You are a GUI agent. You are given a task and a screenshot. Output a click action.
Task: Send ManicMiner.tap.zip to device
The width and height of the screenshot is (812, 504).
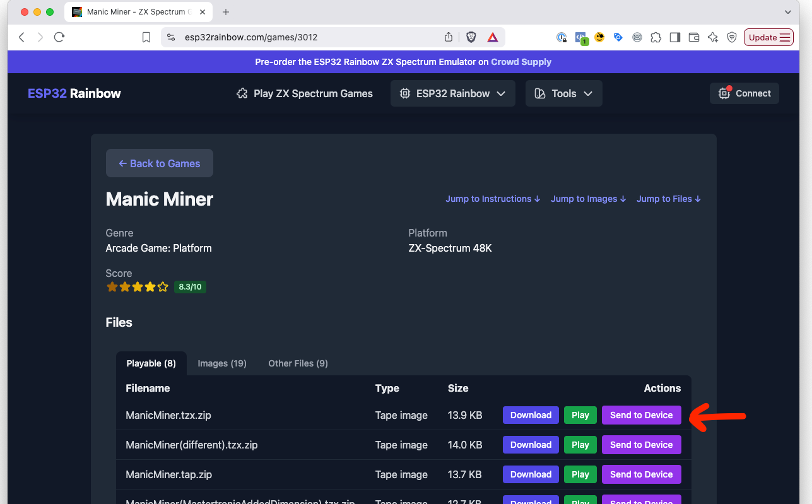pos(642,474)
